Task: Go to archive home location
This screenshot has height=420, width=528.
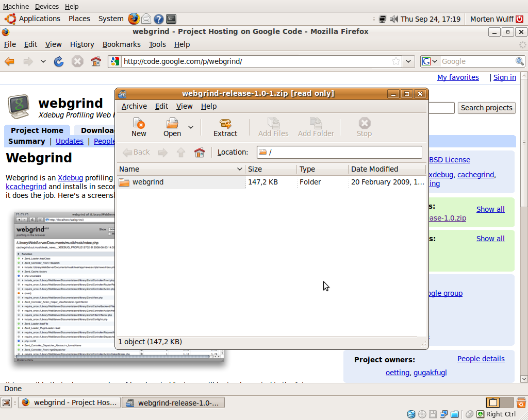Action: 200,153
